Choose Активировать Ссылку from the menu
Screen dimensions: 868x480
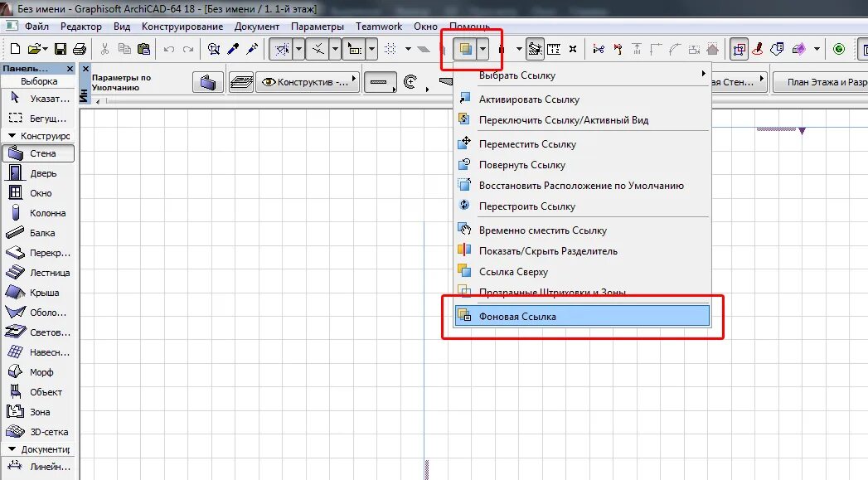point(582,99)
